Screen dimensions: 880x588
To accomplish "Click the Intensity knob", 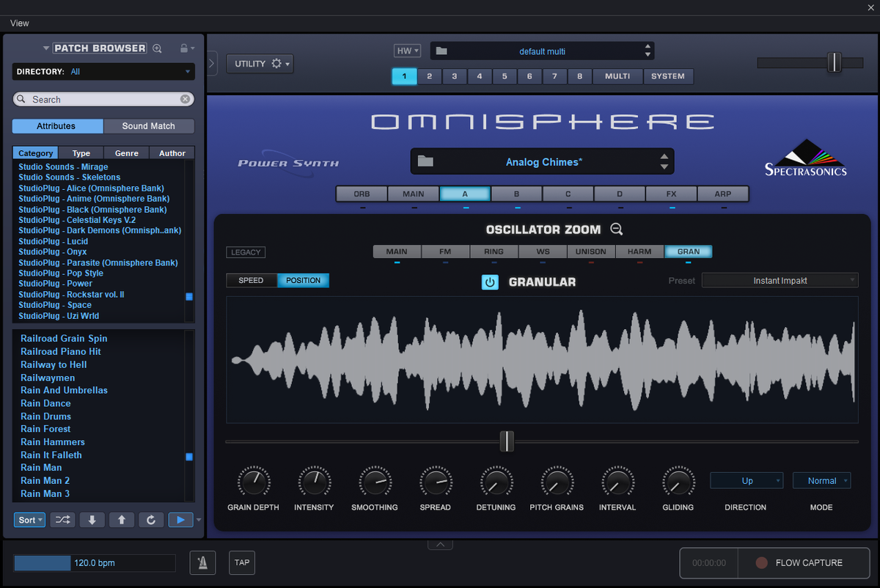I will [x=314, y=482].
